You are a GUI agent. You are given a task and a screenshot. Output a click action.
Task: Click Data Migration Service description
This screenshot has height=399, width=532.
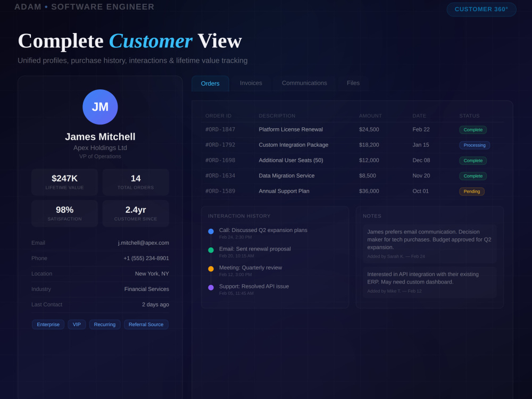pos(286,176)
